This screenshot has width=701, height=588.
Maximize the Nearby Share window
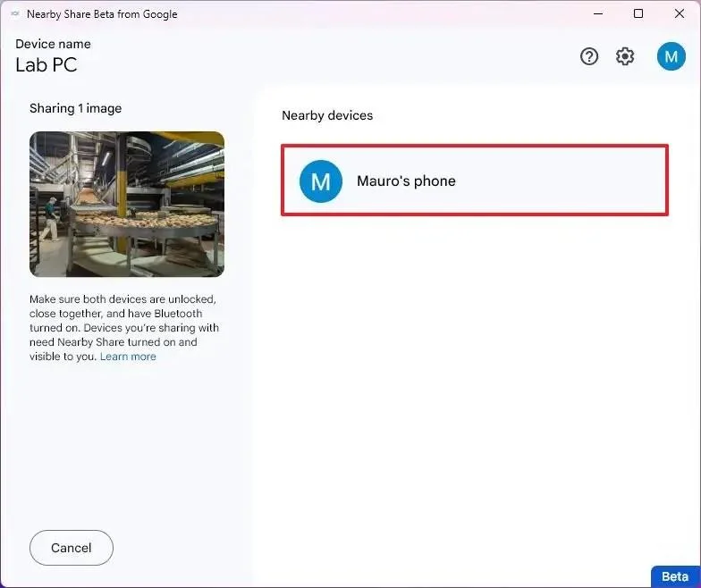638,14
